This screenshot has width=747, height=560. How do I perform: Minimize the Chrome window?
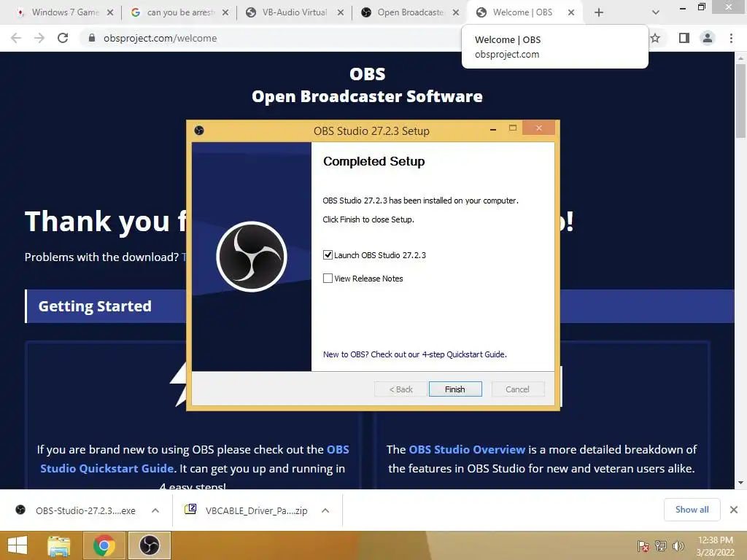tap(683, 7)
